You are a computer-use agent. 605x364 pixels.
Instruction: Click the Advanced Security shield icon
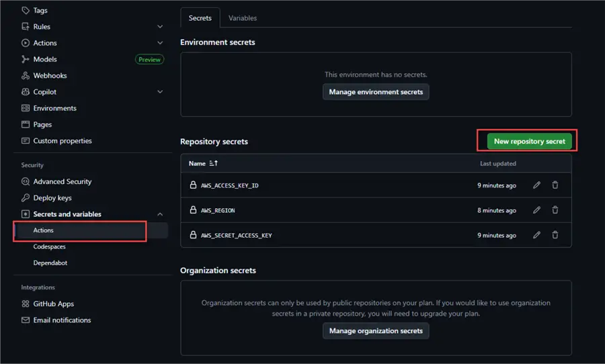pyautogui.click(x=26, y=181)
